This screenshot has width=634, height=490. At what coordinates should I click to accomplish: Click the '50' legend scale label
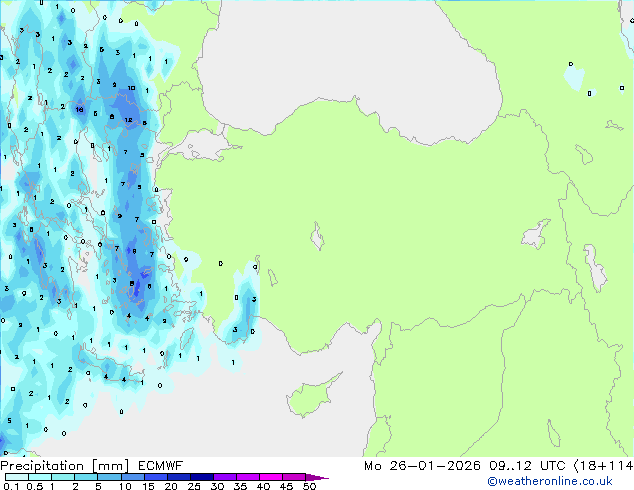pyautogui.click(x=309, y=486)
